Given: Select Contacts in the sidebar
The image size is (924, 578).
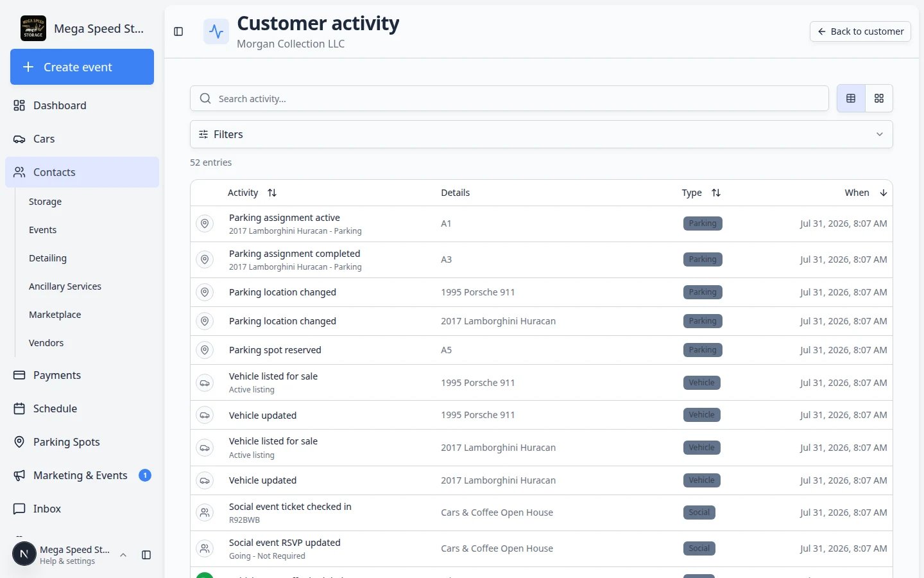Looking at the screenshot, I should [82, 172].
